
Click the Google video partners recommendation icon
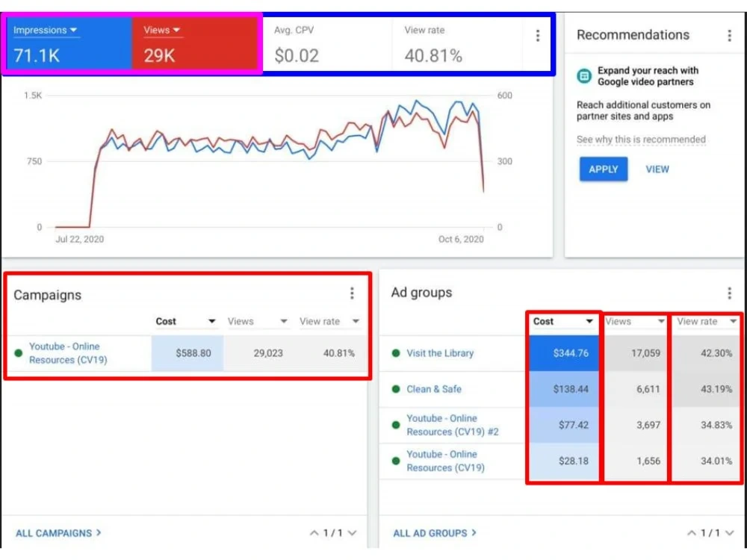[584, 75]
